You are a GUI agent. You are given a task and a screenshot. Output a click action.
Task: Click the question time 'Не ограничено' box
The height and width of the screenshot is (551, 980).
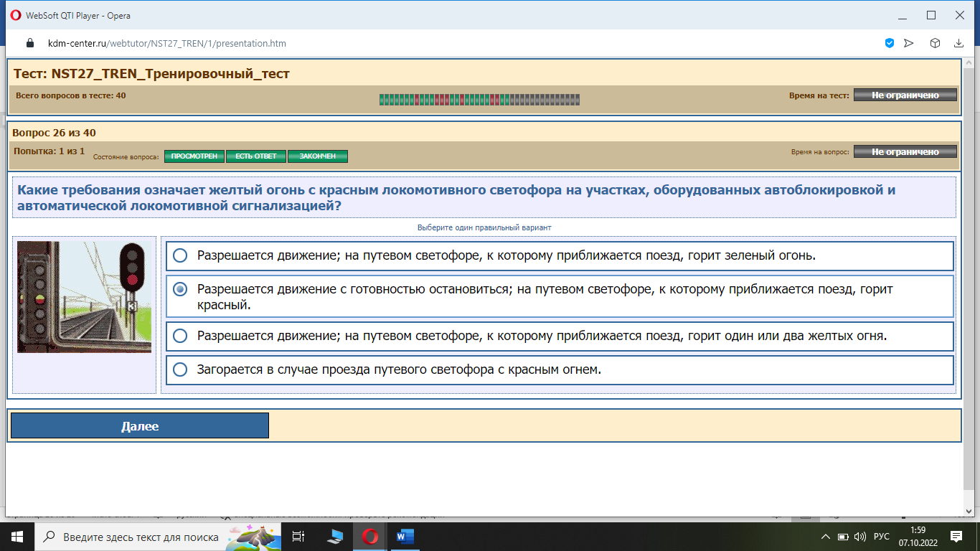tap(905, 151)
